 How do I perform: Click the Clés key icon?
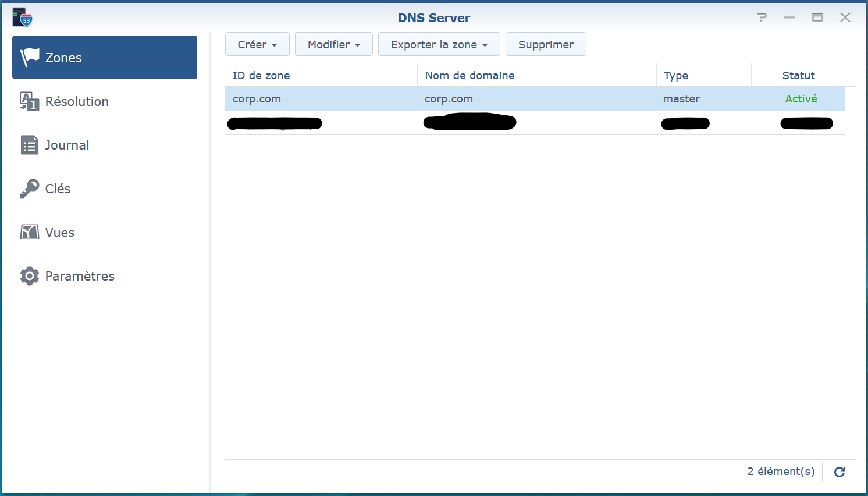tap(29, 189)
